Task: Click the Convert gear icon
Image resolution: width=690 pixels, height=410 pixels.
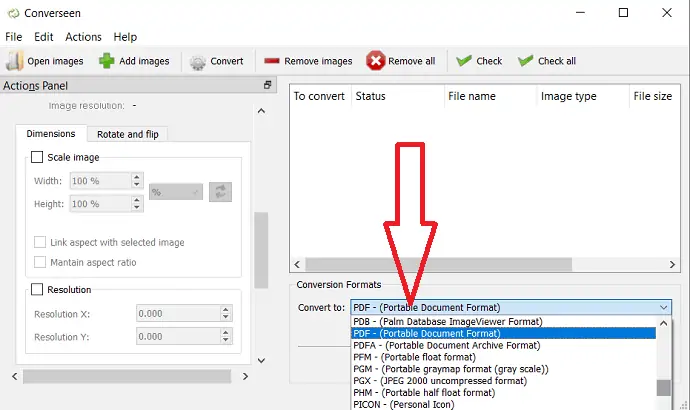Action: pyautogui.click(x=198, y=62)
